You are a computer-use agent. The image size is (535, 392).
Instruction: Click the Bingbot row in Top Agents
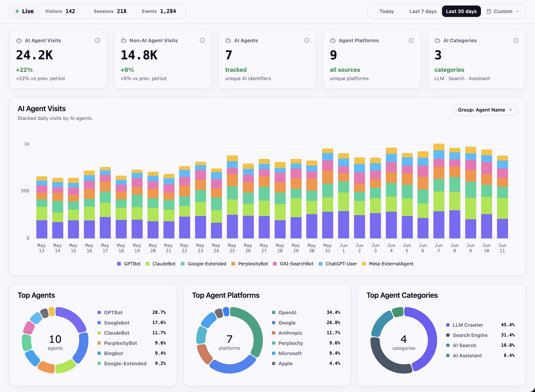[x=132, y=353]
